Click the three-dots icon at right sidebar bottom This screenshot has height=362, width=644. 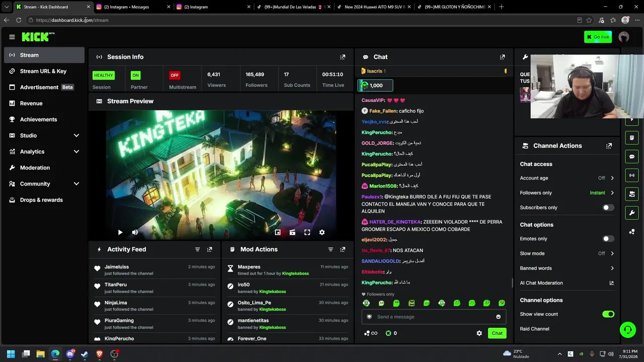632,232
